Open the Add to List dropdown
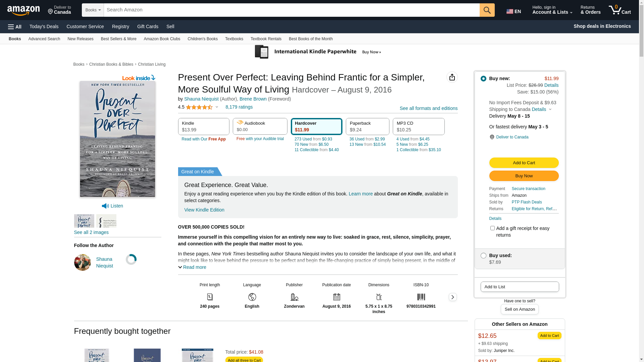The height and width of the screenshot is (362, 644). click(x=520, y=287)
